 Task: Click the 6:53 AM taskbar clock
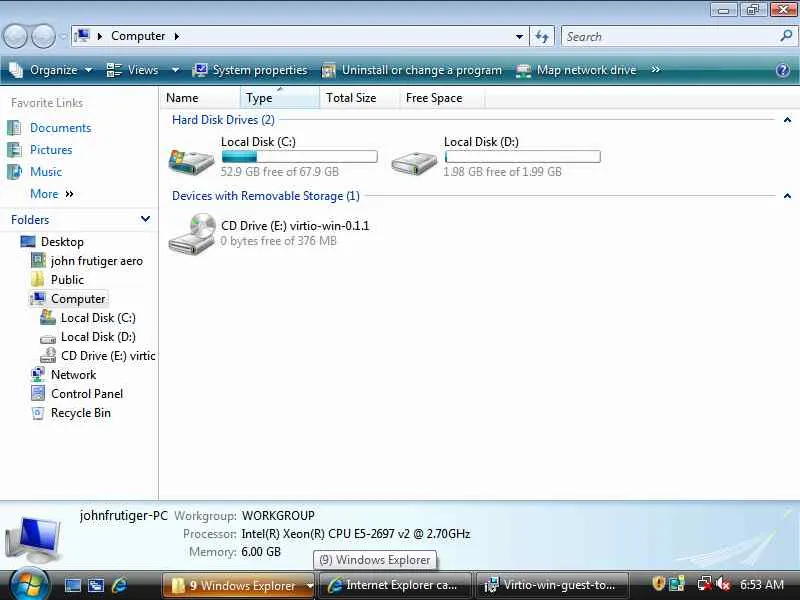tap(762, 585)
